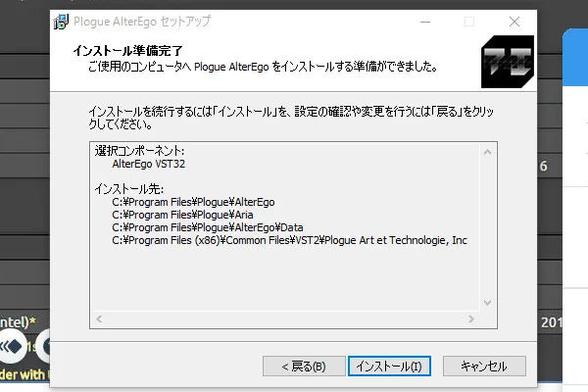588x392 pixels.
Task: Click the '選択コンポーネント:' heading text
Action: tap(139, 151)
